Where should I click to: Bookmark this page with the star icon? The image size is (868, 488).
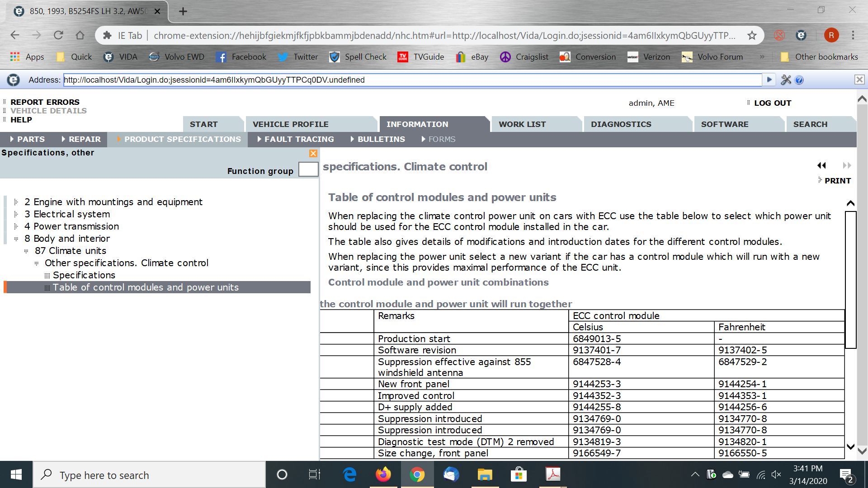pos(752,35)
